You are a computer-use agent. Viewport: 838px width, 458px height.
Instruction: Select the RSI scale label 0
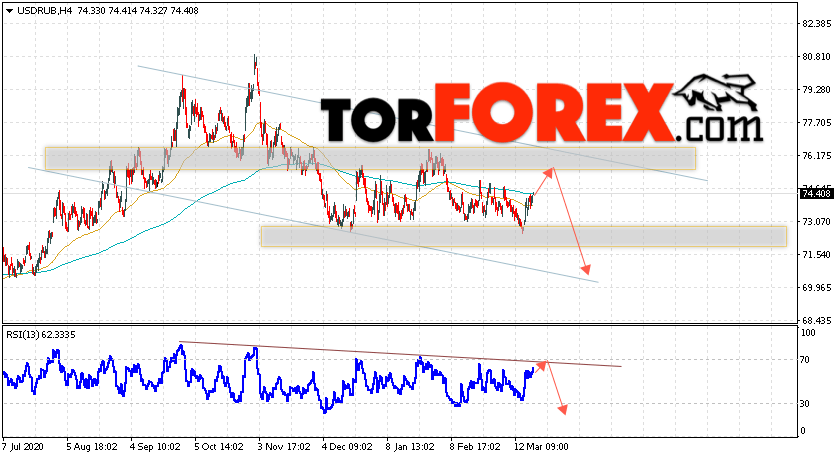tap(803, 431)
